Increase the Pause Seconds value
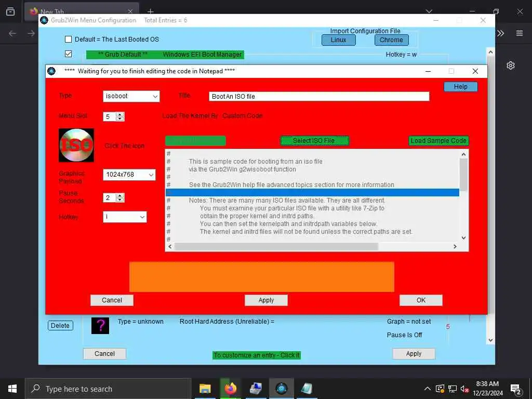Viewport: 532px width, 399px height. (120, 195)
